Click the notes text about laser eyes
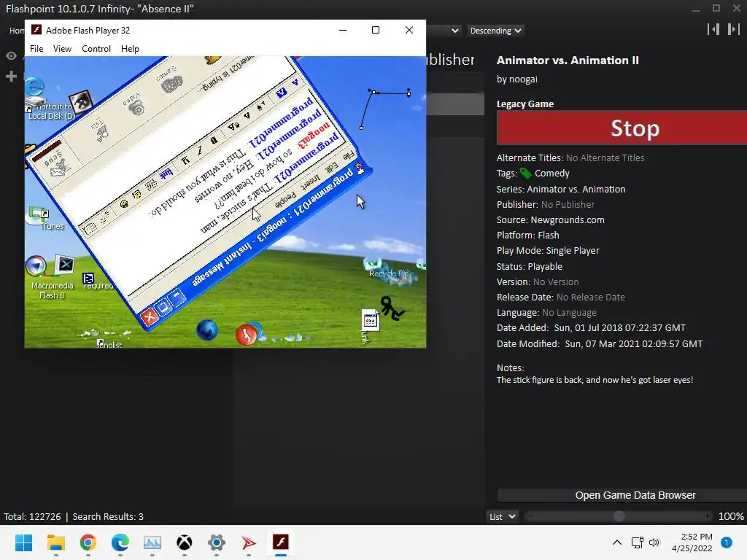Screen dimensions: 747x560 [595, 380]
